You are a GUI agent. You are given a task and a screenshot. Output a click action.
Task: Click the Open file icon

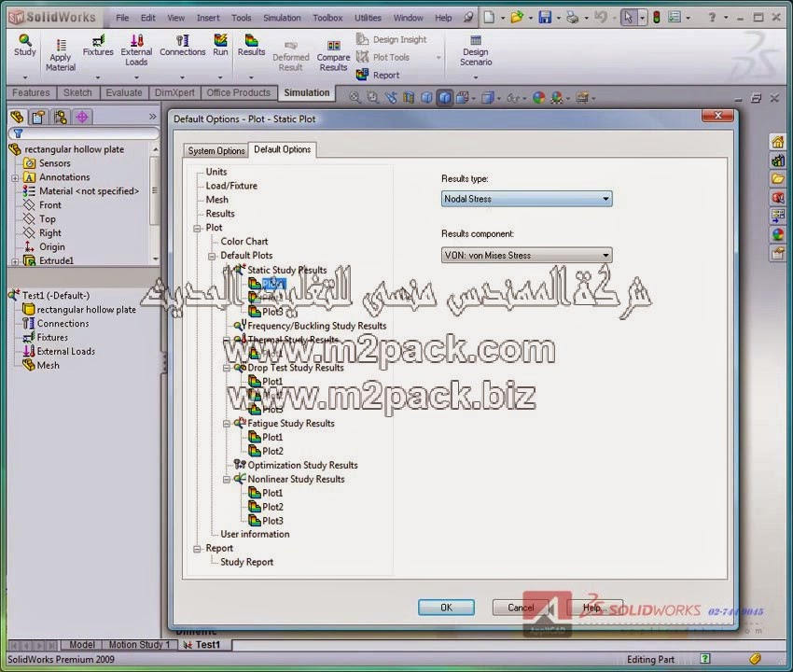[x=516, y=18]
